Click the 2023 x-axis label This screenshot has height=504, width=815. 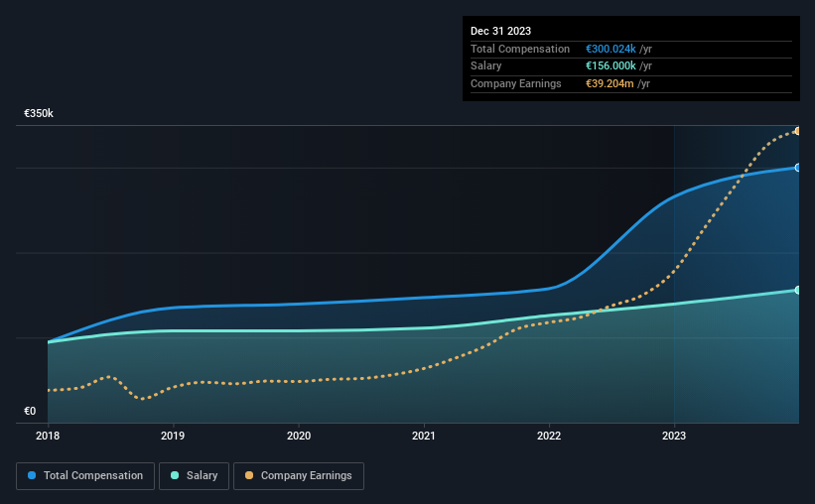coord(674,436)
